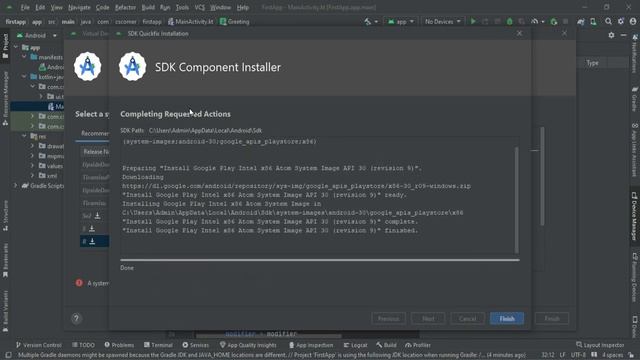The image size is (640, 360).
Task: Open the Refactor menu
Action: click(x=125, y=7)
